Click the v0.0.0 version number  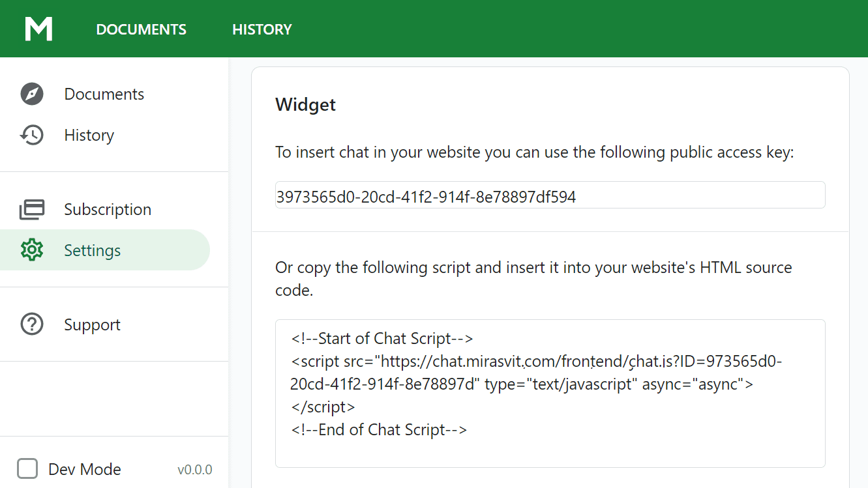194,470
